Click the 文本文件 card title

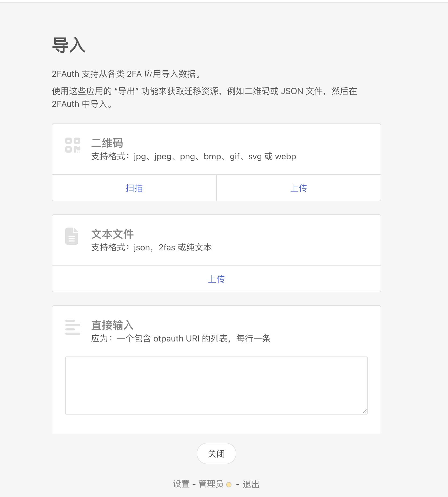[x=113, y=234]
